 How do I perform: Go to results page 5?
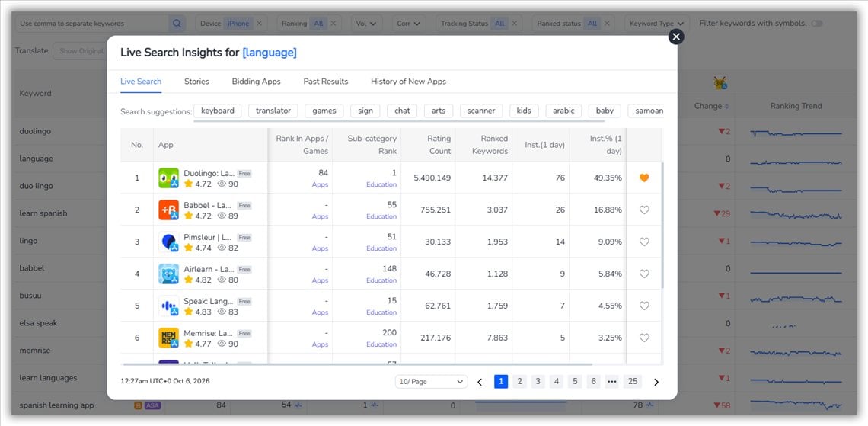[575, 381]
